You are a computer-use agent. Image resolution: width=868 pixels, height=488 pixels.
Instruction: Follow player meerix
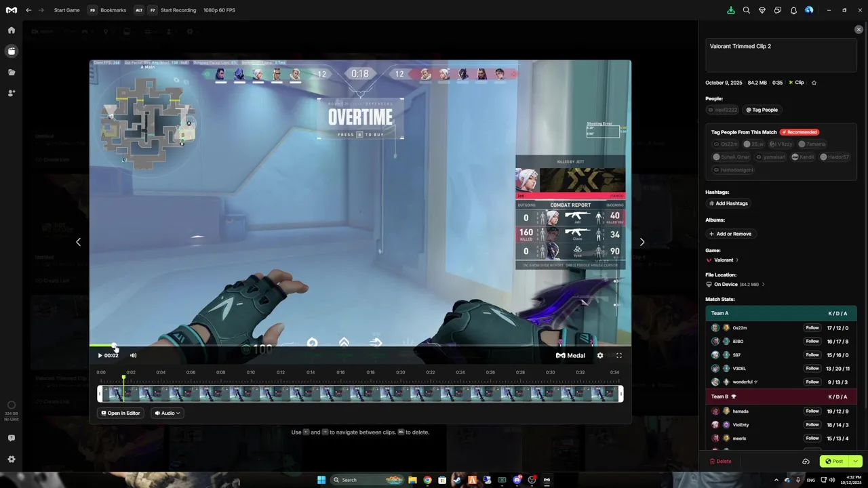pos(812,439)
